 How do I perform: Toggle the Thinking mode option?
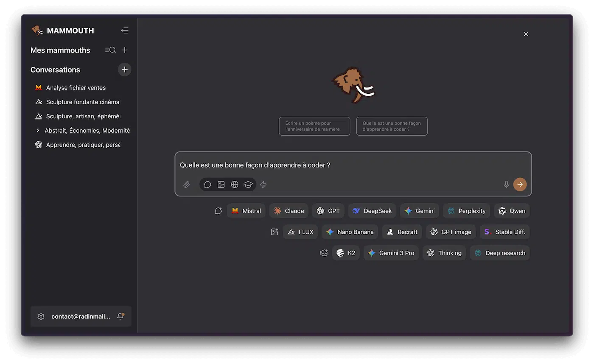point(444,253)
